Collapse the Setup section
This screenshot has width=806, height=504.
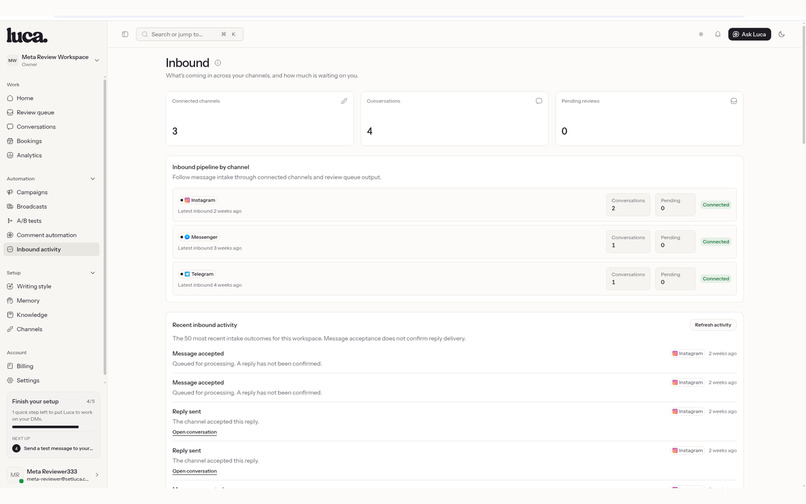click(x=93, y=273)
